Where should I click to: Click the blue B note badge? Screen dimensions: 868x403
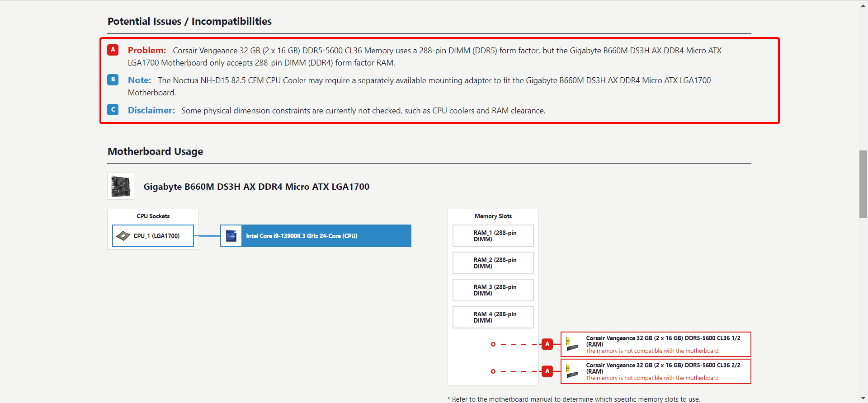pos(113,80)
